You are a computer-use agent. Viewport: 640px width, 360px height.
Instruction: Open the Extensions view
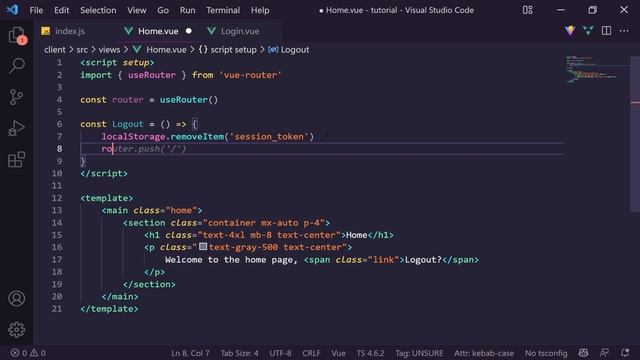[16, 160]
